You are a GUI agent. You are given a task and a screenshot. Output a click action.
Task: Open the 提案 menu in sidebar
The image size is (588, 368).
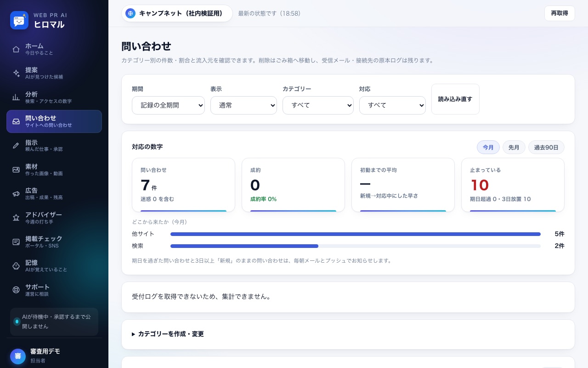(54, 73)
